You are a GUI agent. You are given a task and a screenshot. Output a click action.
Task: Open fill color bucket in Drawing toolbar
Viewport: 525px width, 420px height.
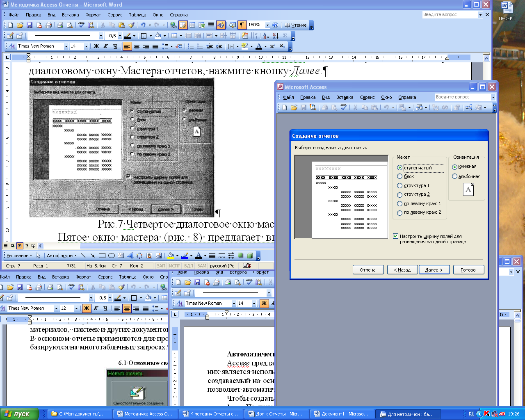click(x=171, y=256)
